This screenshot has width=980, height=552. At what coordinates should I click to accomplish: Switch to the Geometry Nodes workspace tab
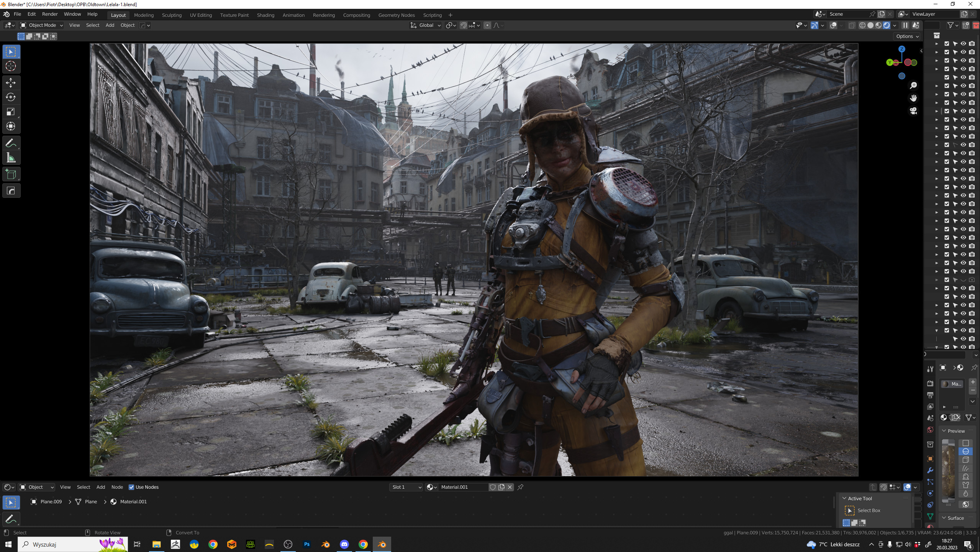coord(397,15)
